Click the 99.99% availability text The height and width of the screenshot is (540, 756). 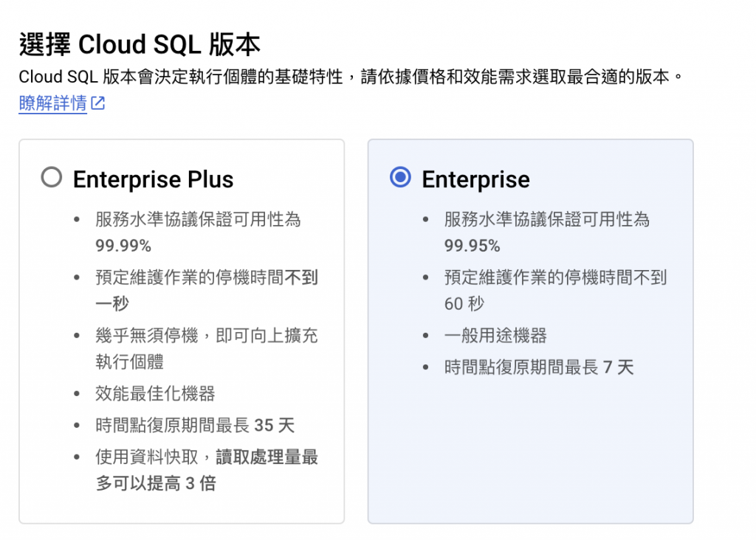pyautogui.click(x=123, y=246)
